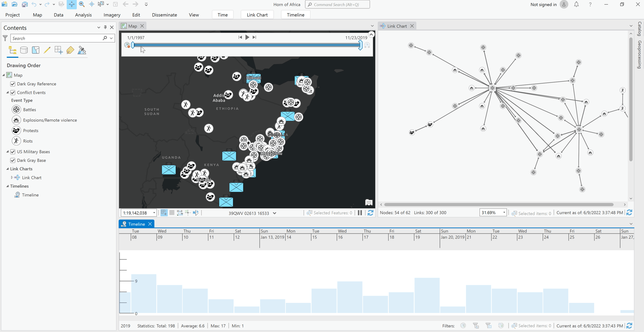Collapse the Link Charts group
This screenshot has width=644, height=332.
pos(6,169)
